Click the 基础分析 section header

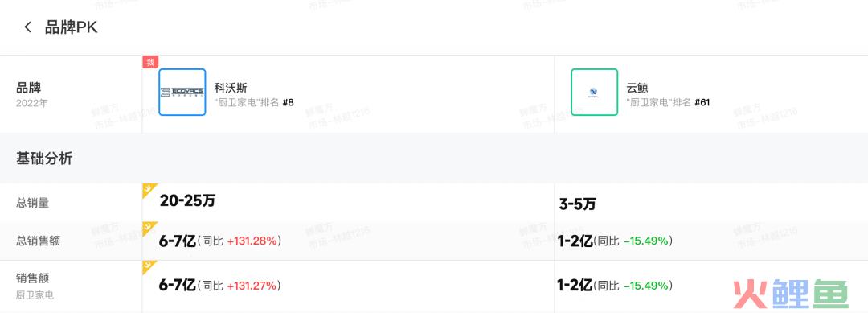44,159
